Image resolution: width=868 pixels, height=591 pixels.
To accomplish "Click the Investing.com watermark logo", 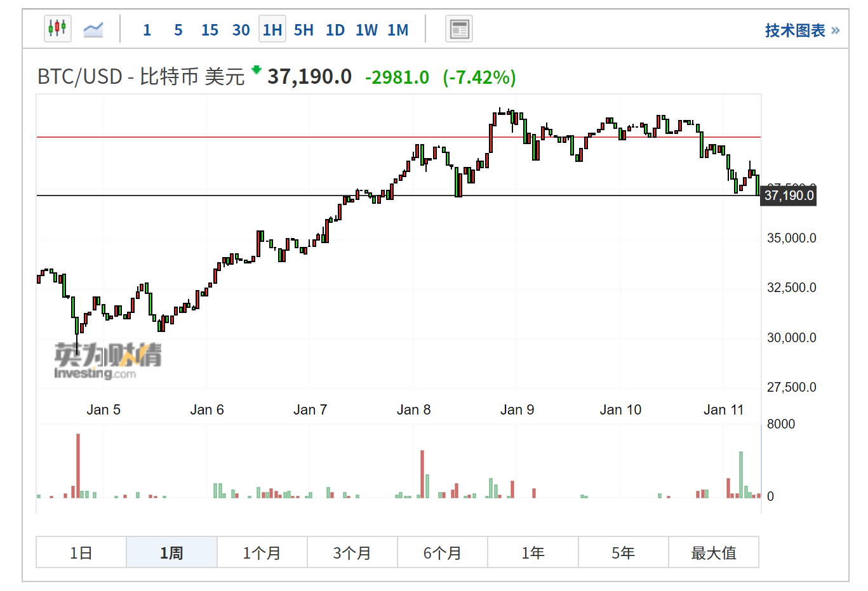I will tap(107, 361).
